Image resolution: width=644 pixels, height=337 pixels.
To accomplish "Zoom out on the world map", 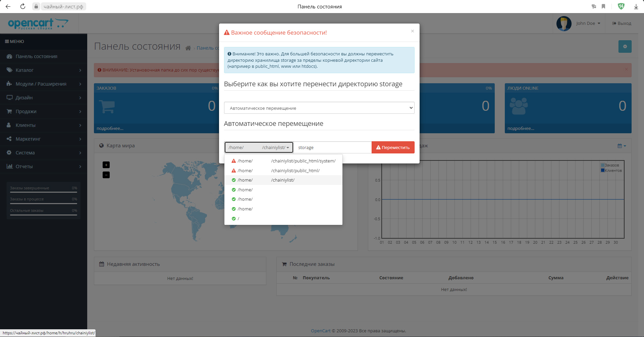I will pyautogui.click(x=106, y=175).
